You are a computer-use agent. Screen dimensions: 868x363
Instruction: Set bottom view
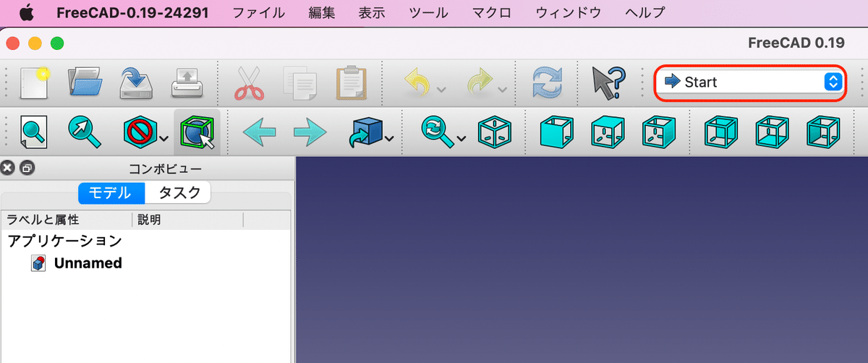[x=772, y=132]
